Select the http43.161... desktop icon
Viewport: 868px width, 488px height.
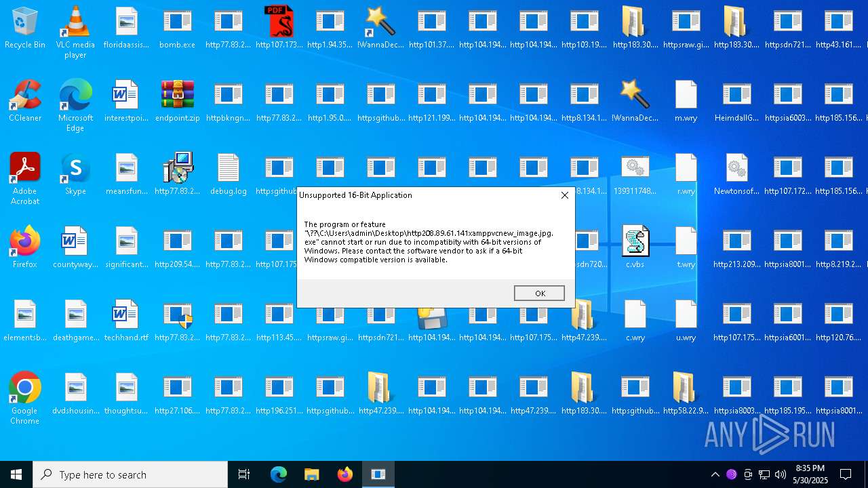click(x=838, y=28)
